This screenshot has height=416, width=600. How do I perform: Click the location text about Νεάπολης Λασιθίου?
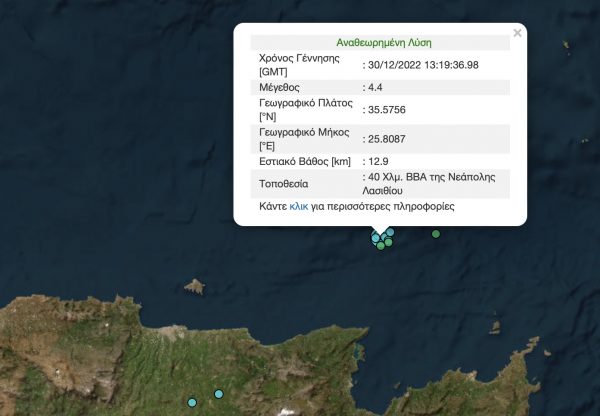[x=430, y=183]
